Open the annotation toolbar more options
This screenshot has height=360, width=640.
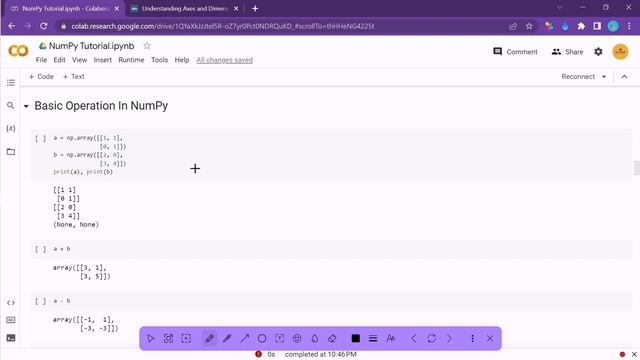coord(473,338)
